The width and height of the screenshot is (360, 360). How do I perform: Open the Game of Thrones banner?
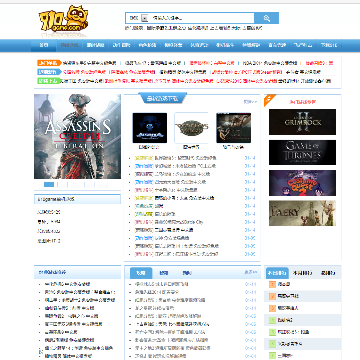pyautogui.click(x=302, y=152)
